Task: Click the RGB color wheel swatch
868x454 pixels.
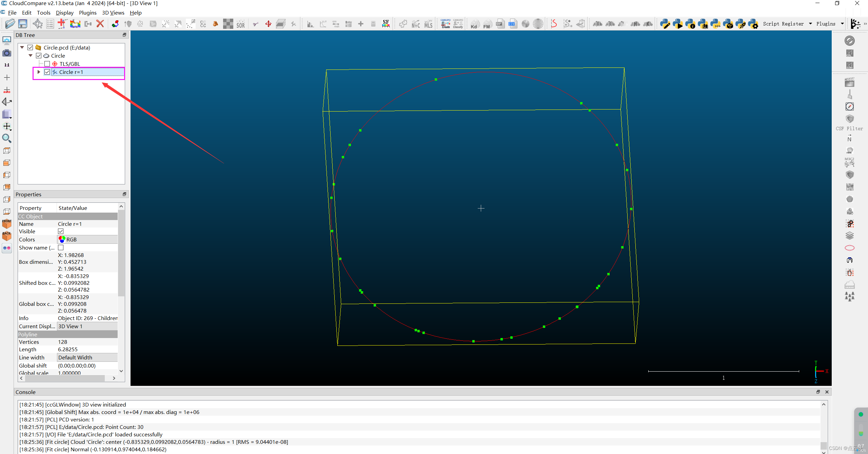Action: 62,239
